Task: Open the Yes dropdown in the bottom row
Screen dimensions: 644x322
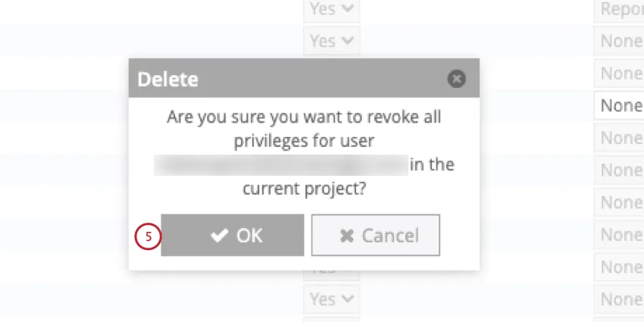Action: click(332, 300)
